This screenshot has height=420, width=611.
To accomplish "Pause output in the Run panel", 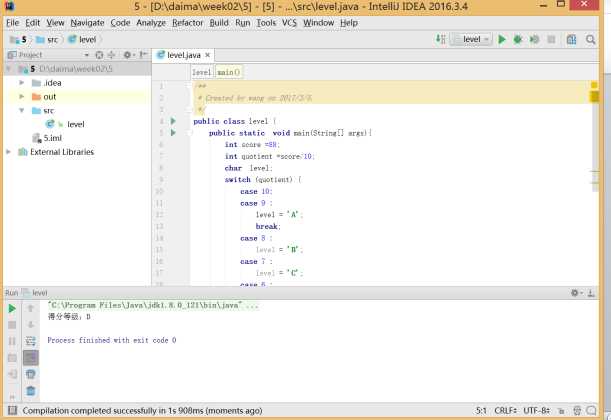I will (12, 341).
